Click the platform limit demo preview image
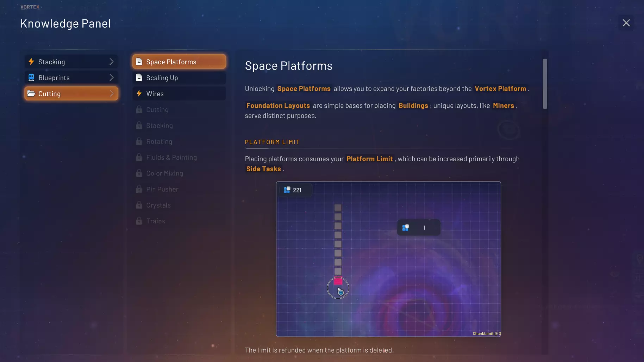The width and height of the screenshot is (644, 362). pos(388,259)
